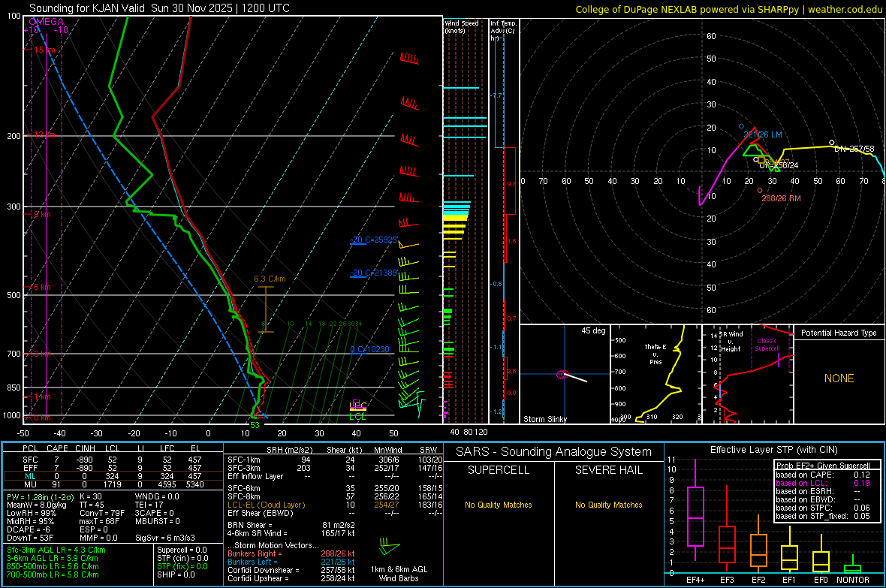Click 'Effective Layer STP (with CIN)' heading
Screen dimensions: 886x588
(x=773, y=450)
